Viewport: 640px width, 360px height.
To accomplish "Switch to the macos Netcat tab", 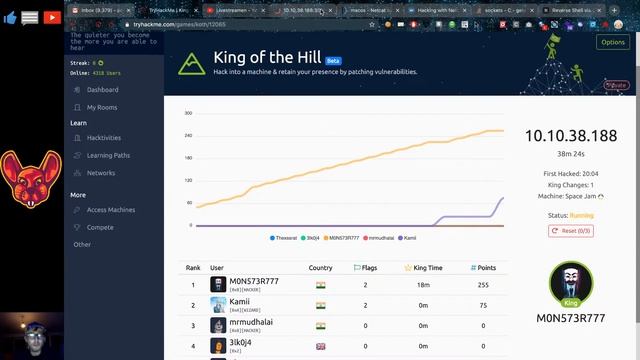I will (x=370, y=10).
